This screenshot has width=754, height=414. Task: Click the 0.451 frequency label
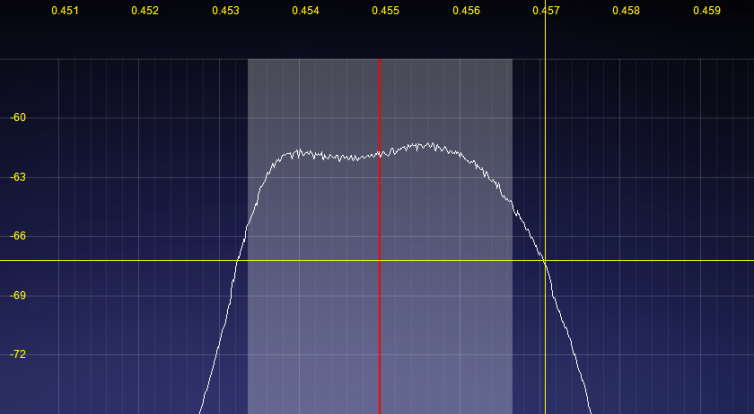(x=65, y=11)
